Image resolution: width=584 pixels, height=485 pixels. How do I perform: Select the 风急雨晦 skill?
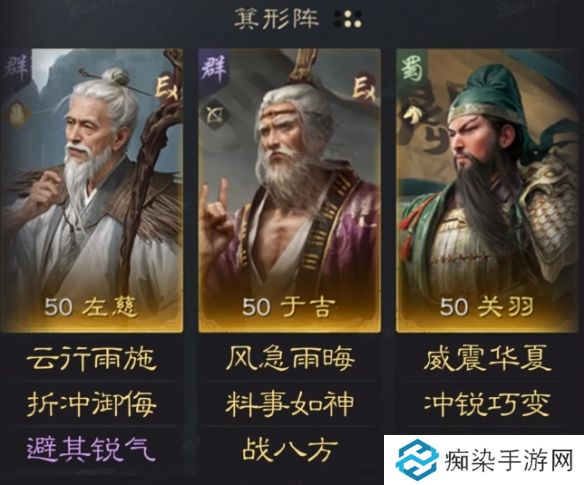click(x=290, y=358)
